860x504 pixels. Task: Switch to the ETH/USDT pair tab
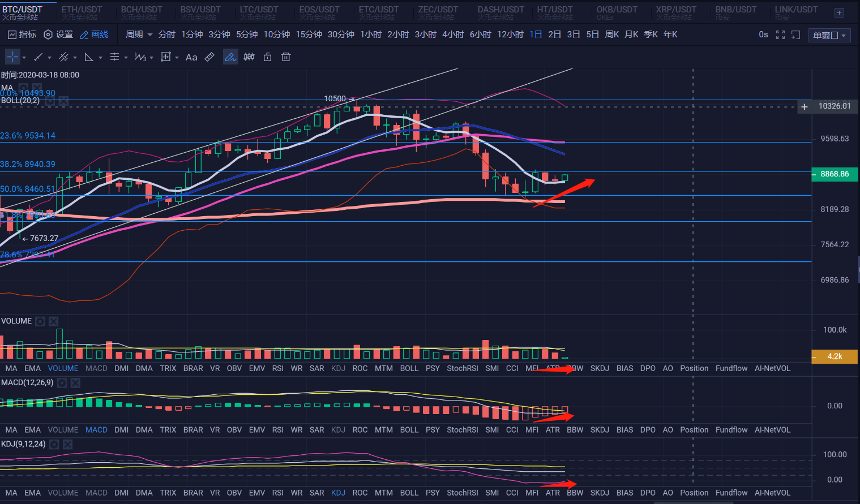point(82,12)
